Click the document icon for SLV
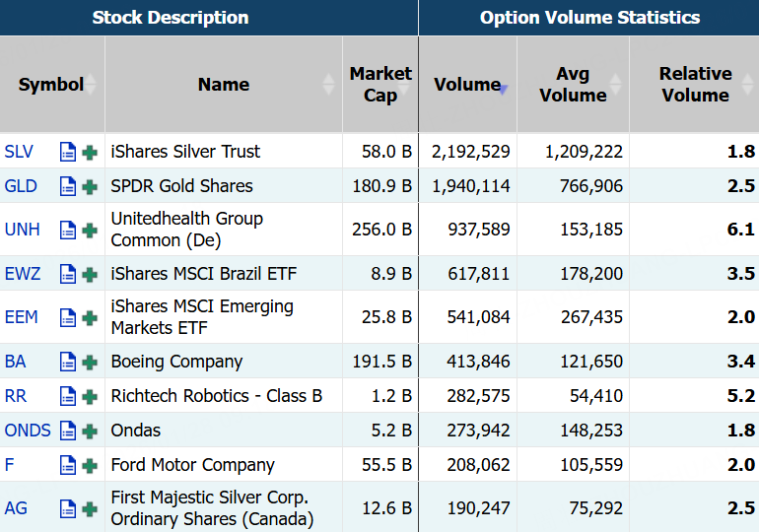 coord(68,152)
